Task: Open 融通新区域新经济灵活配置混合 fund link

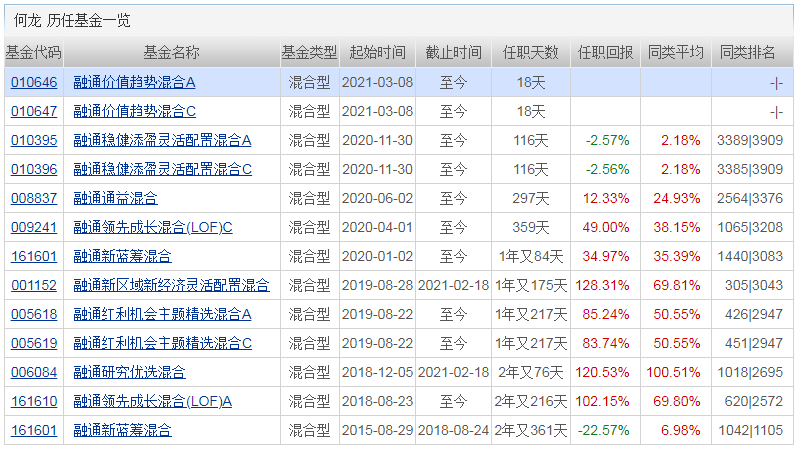Action: 171,285
